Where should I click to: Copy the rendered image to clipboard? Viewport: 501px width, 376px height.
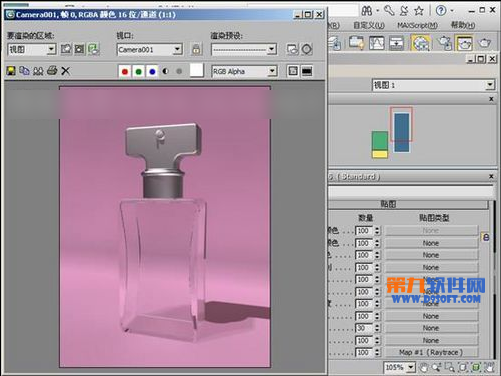click(x=24, y=71)
